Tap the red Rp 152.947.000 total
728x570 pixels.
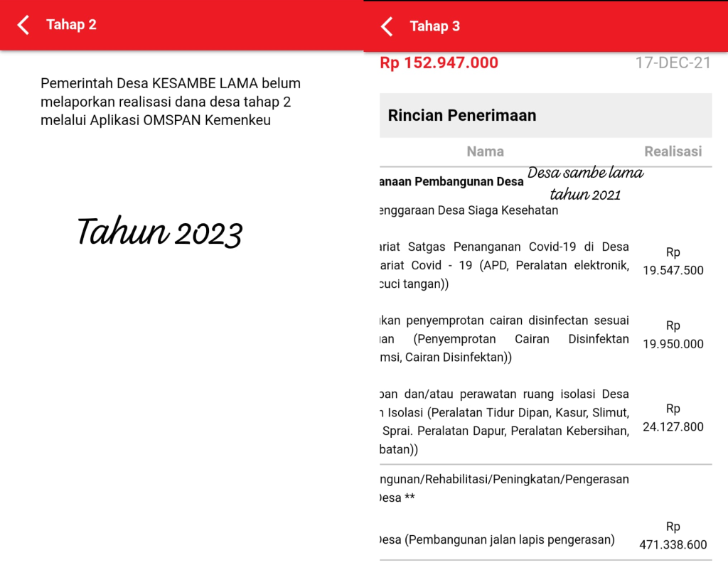[x=439, y=63]
